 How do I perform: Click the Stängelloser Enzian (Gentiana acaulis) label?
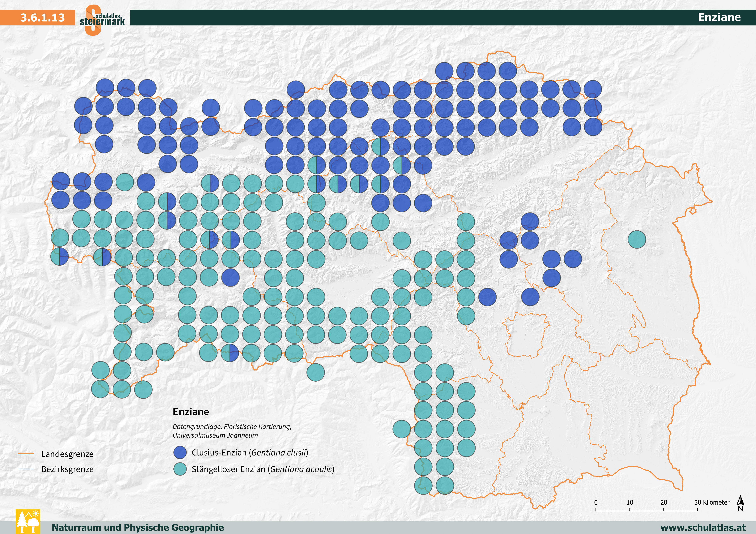pos(263,469)
